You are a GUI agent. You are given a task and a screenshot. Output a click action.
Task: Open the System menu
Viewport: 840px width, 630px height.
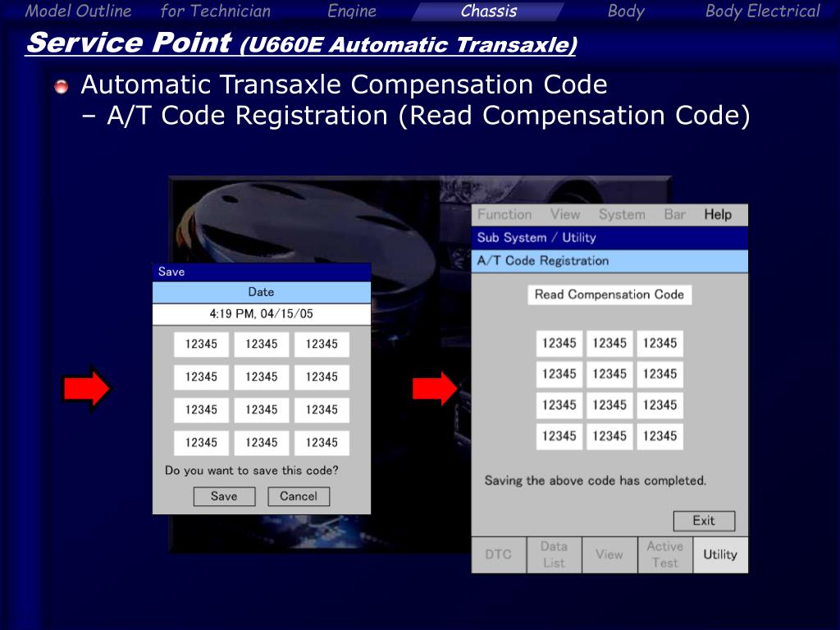pyautogui.click(x=622, y=214)
